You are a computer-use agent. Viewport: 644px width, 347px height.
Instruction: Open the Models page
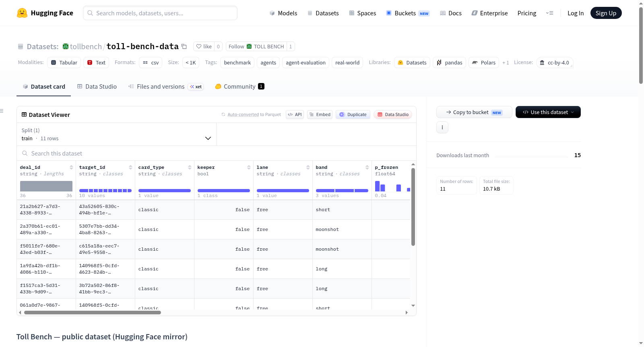click(x=283, y=13)
